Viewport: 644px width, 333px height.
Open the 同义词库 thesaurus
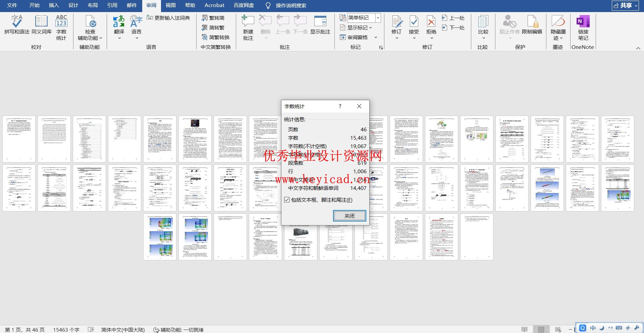(42, 24)
